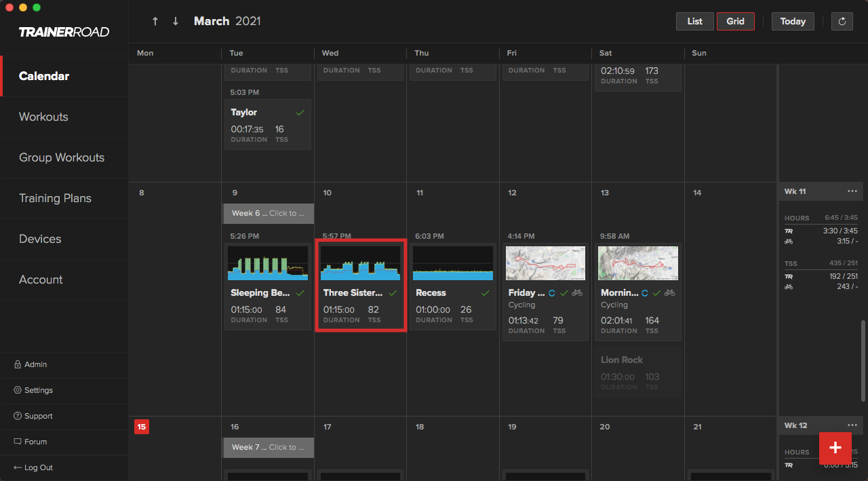Image resolution: width=868 pixels, height=481 pixels.
Task: Open Support via the question mark icon
Action: (18, 416)
